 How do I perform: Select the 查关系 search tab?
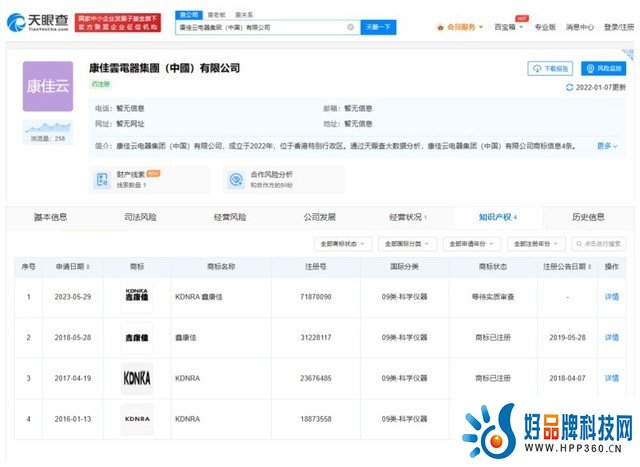pyautogui.click(x=244, y=15)
